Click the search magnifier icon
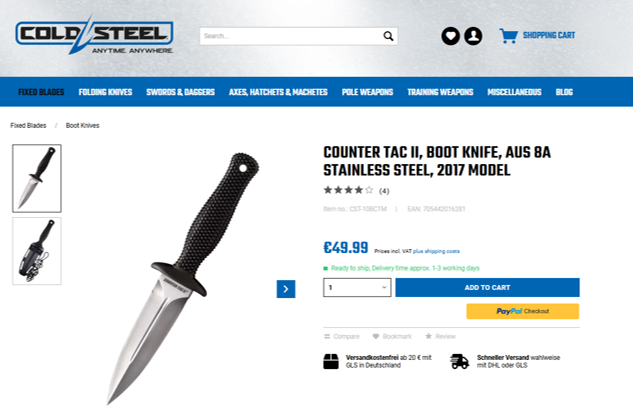Screen dimensions: 633x414 coord(388,36)
